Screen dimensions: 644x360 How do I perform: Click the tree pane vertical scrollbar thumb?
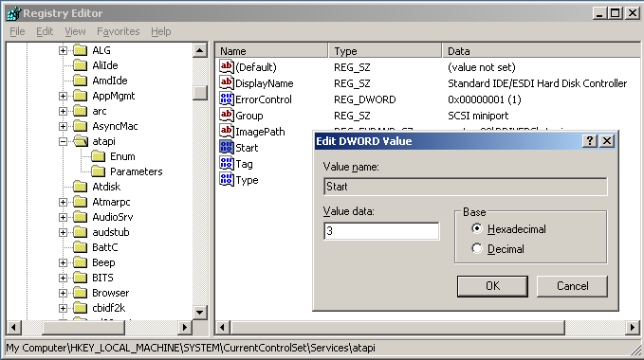pyautogui.click(x=200, y=93)
